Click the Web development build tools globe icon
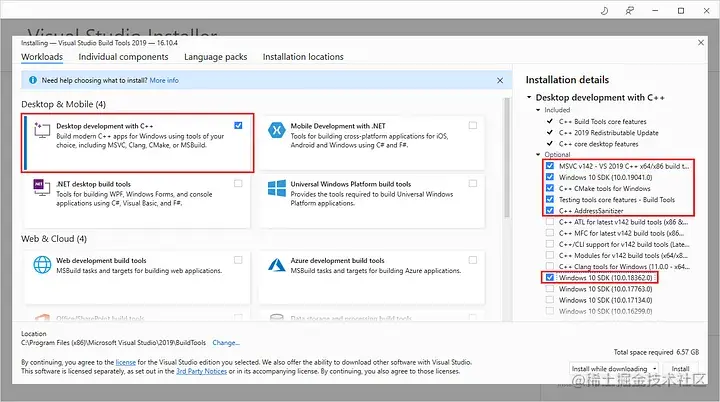Screen dimensions: 720x402 pos(42,265)
